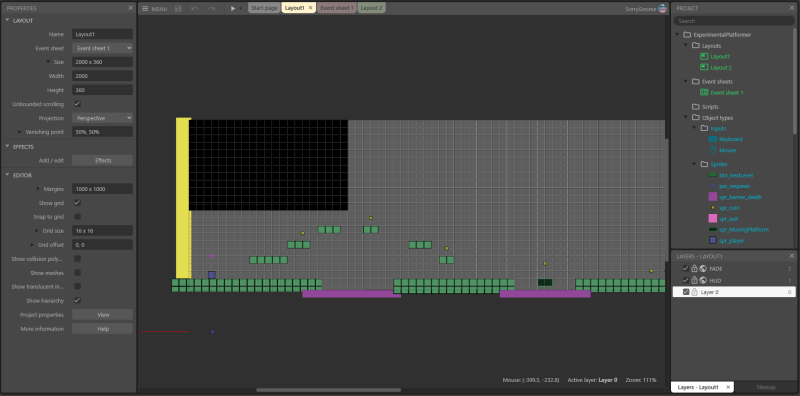Enable the Snap to grid checkbox

(78, 216)
